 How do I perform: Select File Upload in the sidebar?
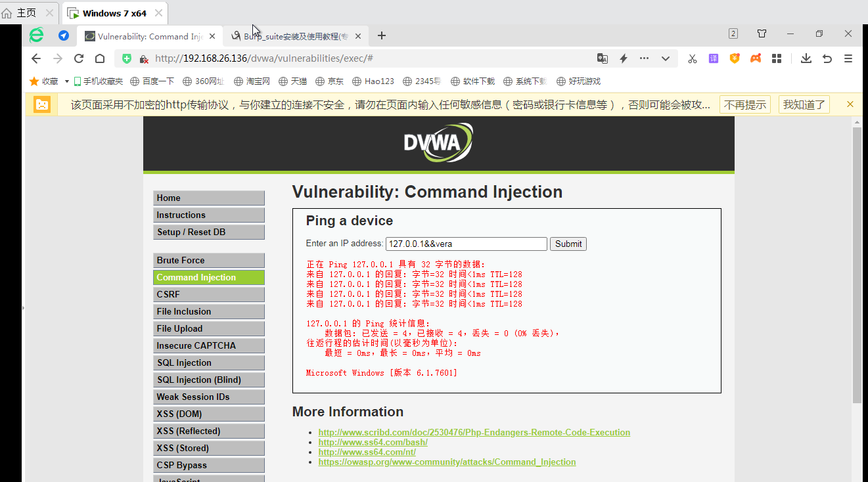[x=209, y=328]
